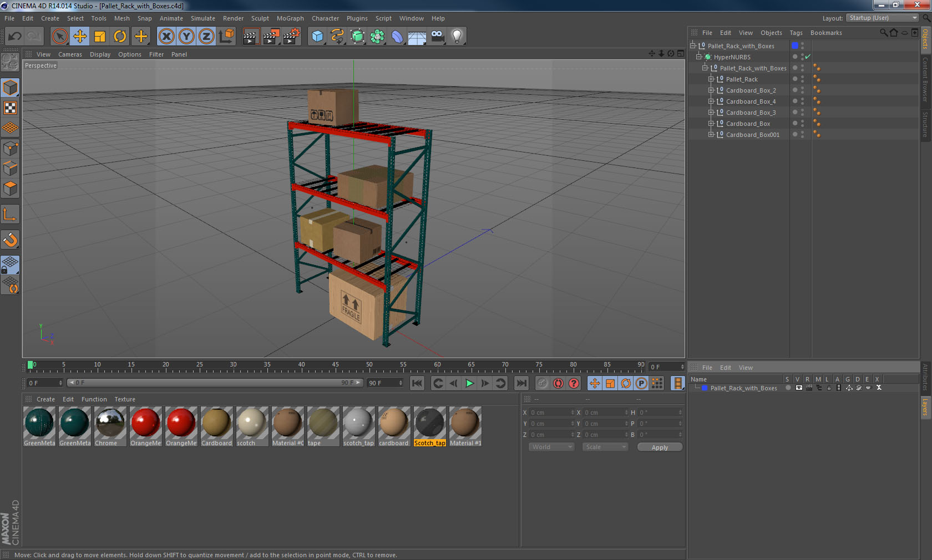The width and height of the screenshot is (932, 560).
Task: Open the Simulate menu
Action: 203,18
